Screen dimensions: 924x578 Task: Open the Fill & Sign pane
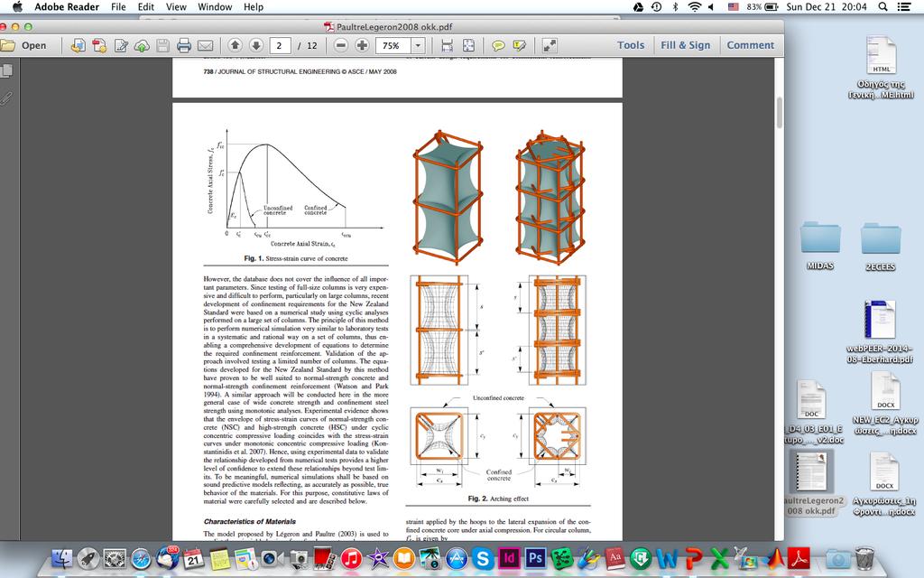(686, 45)
